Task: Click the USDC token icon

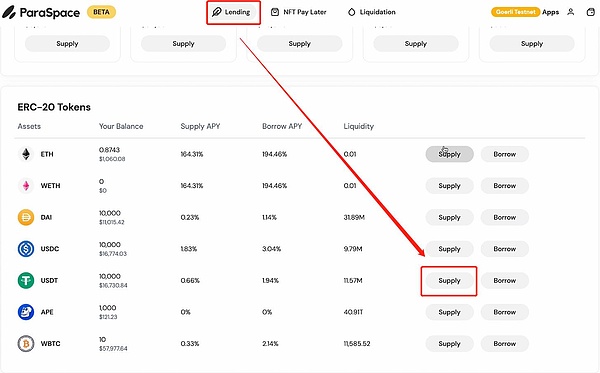Action: coord(26,249)
